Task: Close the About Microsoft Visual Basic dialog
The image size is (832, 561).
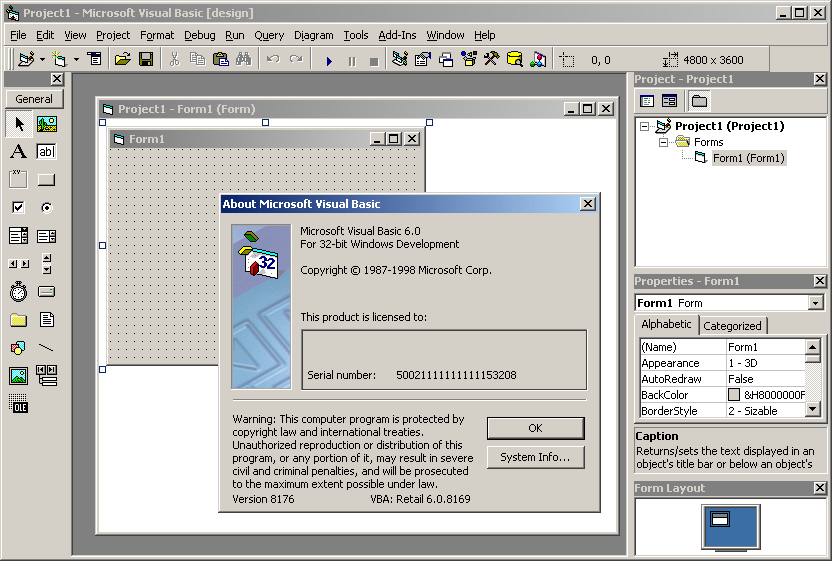Action: pyautogui.click(x=587, y=204)
